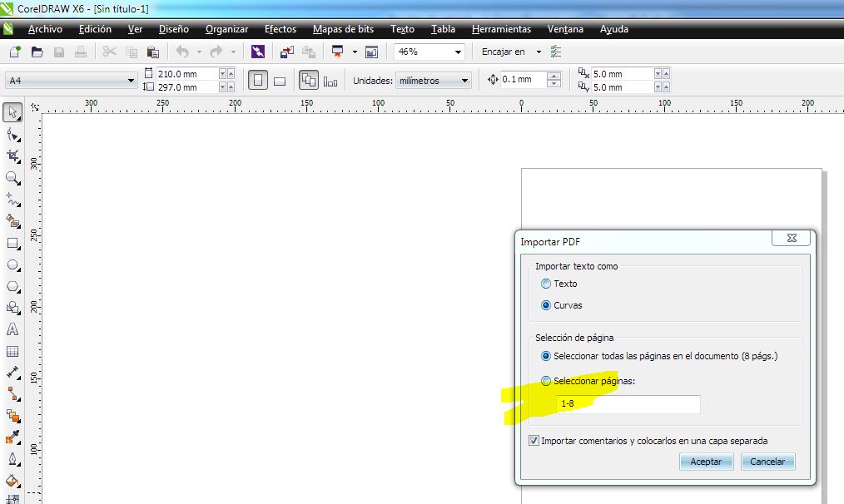This screenshot has height=504, width=844.
Task: Click the Application launcher icon
Action: [337, 52]
